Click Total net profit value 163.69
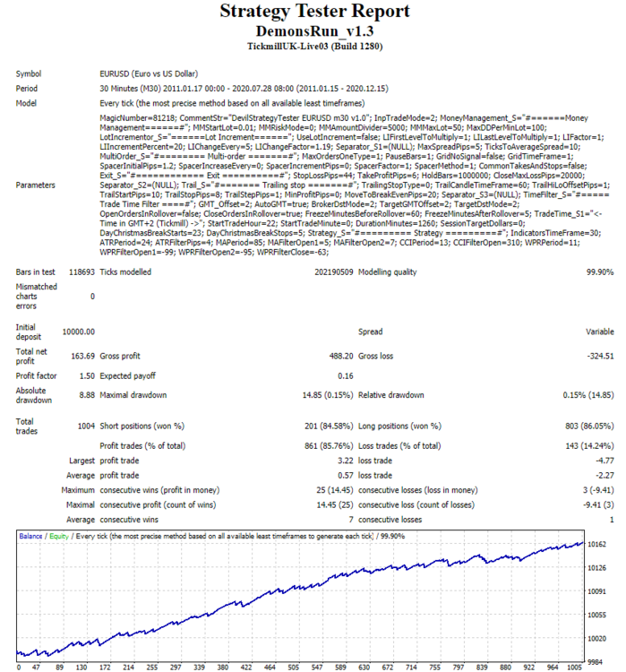This screenshot has width=626, height=672. point(82,356)
